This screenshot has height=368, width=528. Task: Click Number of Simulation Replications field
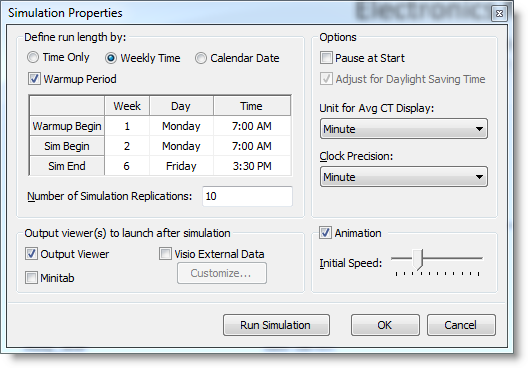(248, 196)
